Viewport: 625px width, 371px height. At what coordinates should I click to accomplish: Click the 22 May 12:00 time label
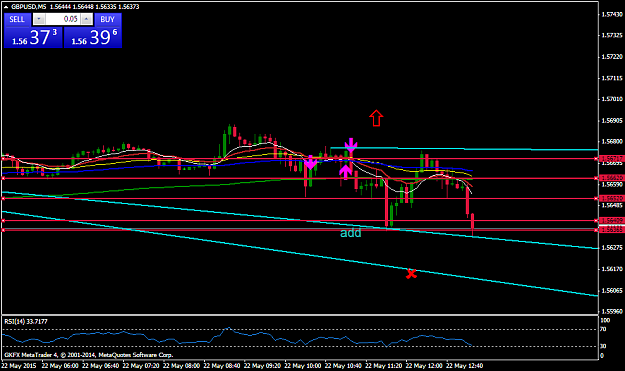click(424, 365)
